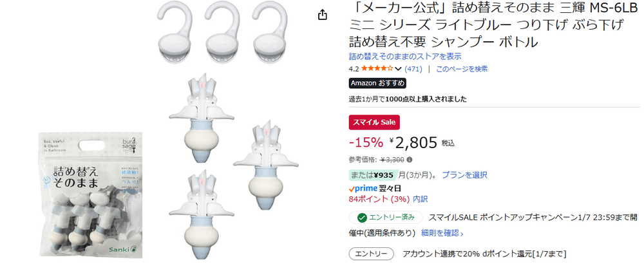Click the エントリー button for dポイント
The image size is (644, 264).
(x=372, y=254)
